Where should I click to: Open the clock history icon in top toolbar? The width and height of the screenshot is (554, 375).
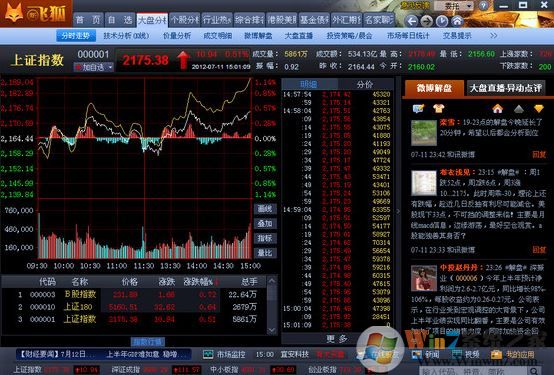click(442, 21)
